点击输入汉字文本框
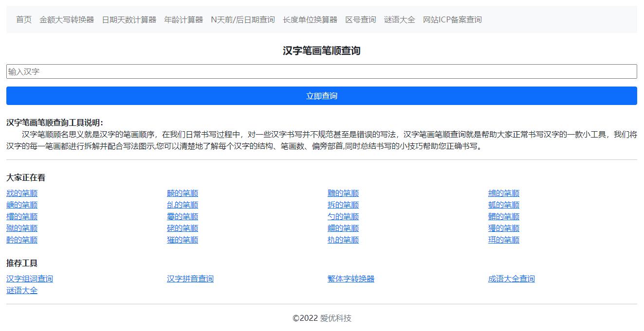Image resolution: width=644 pixels, height=331 pixels. 321,71
